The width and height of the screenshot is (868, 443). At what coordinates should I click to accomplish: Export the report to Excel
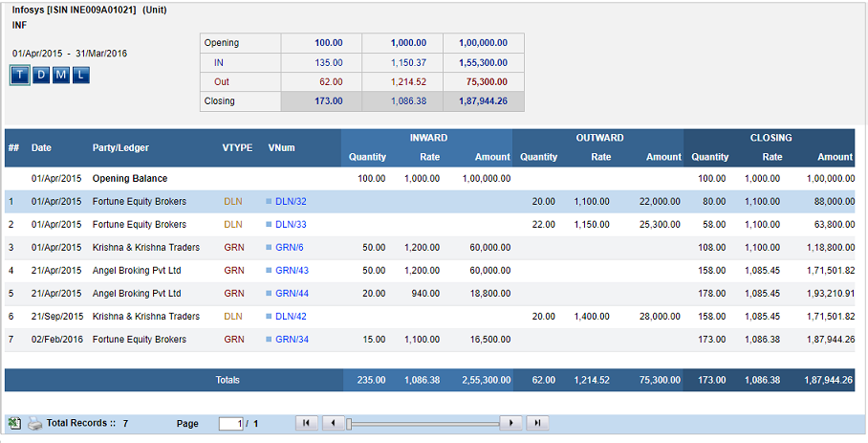click(14, 424)
